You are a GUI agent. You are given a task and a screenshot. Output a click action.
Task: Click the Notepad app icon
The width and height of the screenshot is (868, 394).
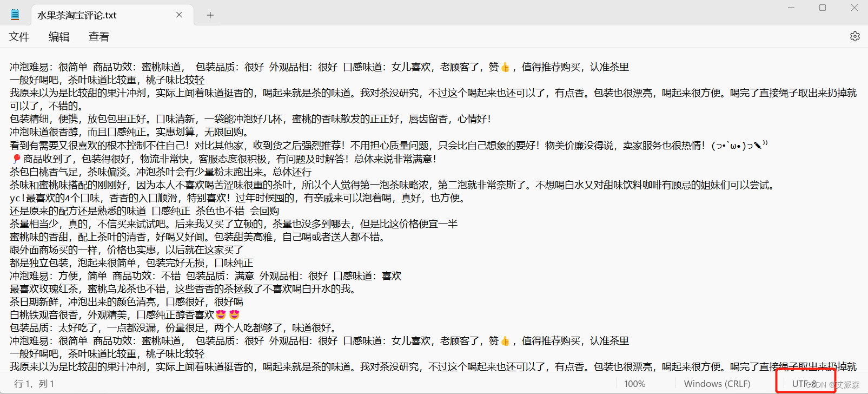point(15,15)
